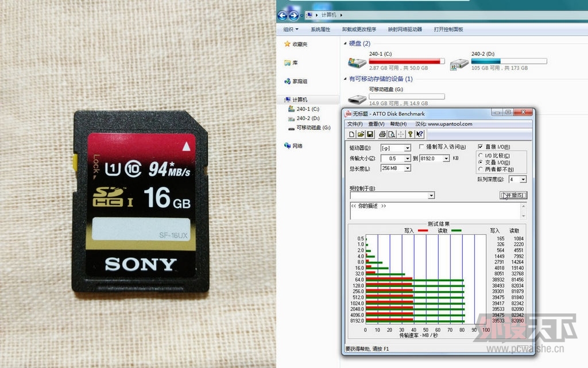Click the Open folder icon in ATTO toolbar
Screen dimensions: 588x368
pos(361,134)
